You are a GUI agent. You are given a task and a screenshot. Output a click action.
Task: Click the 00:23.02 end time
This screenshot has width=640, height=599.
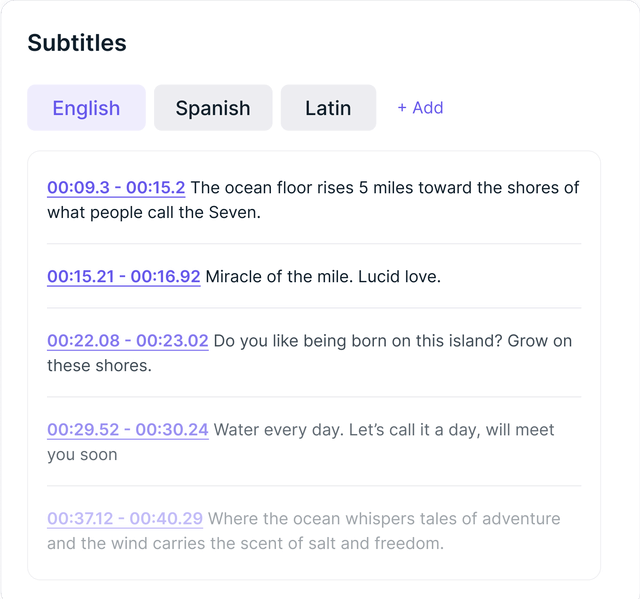click(172, 341)
